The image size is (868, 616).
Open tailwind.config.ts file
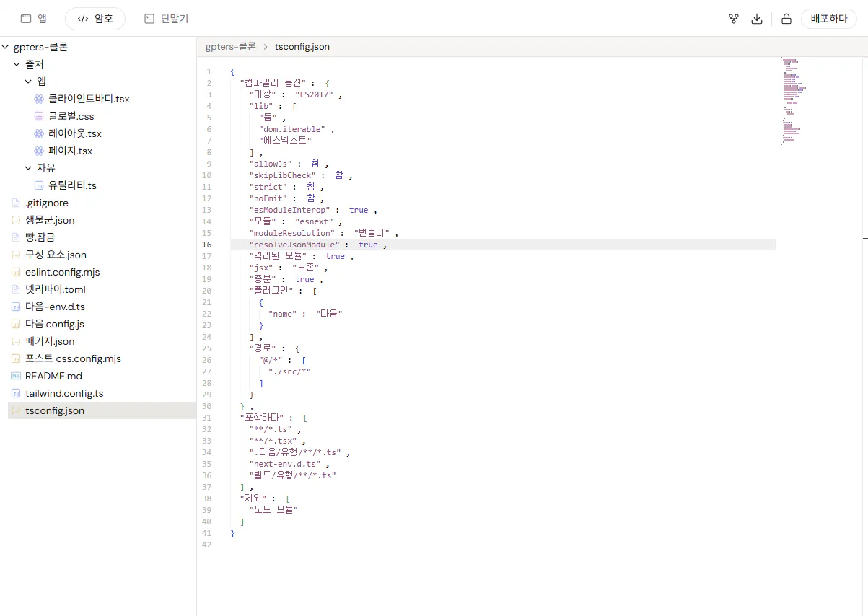pos(64,393)
